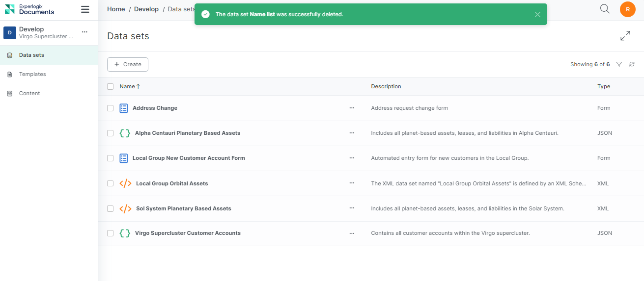Open actions menu for Alpha Centauri Planetary Based Assets
Screen dimensions: 644x281
[x=352, y=133]
